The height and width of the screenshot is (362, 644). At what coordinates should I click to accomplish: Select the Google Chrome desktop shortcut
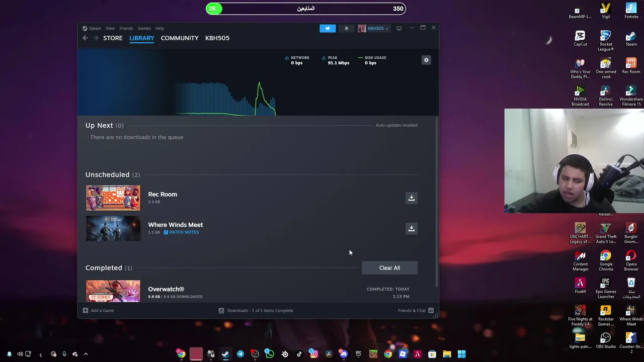tap(606, 260)
